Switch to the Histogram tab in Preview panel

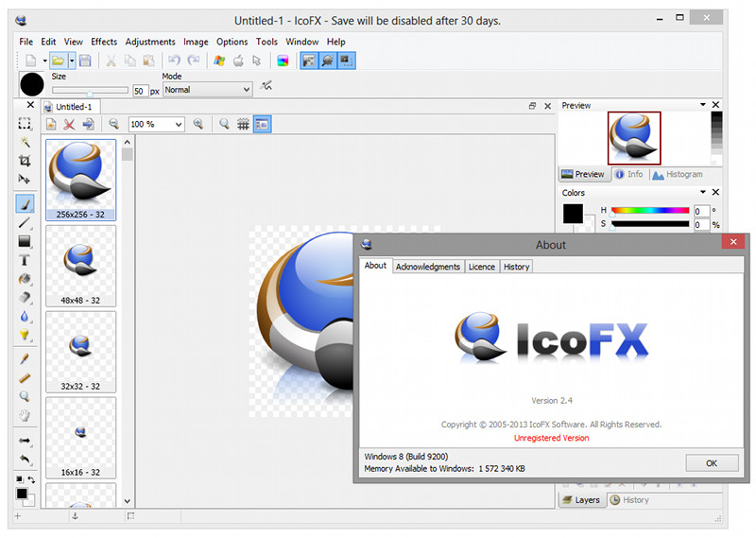tap(678, 174)
